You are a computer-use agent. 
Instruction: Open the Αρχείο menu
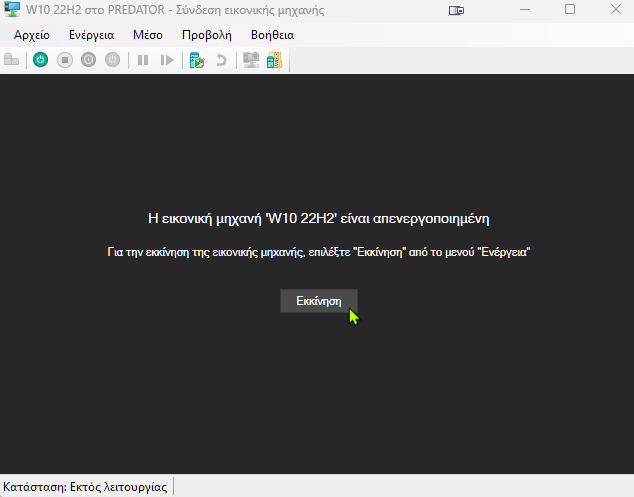[32, 35]
